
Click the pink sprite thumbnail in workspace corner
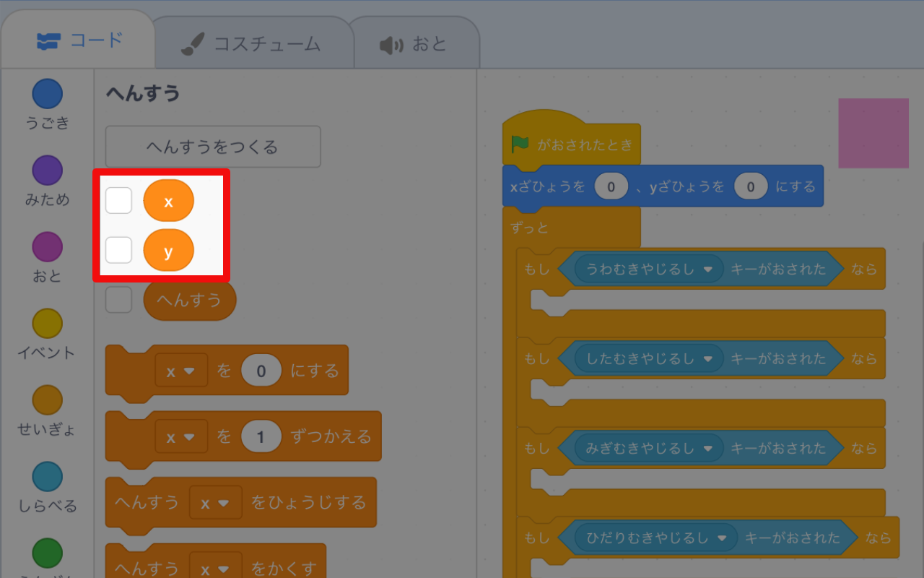[873, 133]
